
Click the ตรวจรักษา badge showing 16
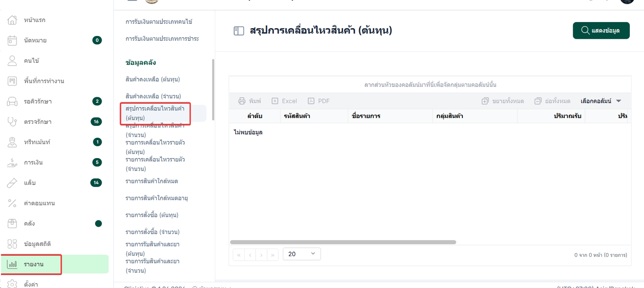[96, 122]
